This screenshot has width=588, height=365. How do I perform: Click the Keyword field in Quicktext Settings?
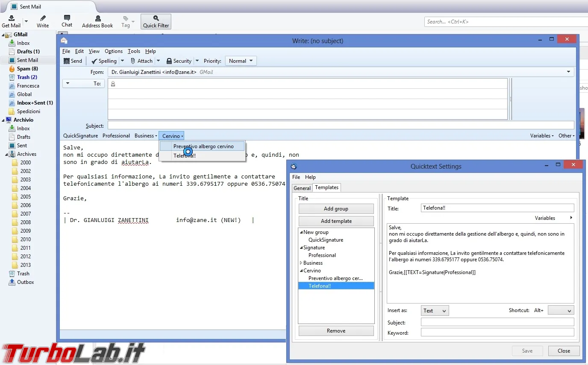point(497,332)
